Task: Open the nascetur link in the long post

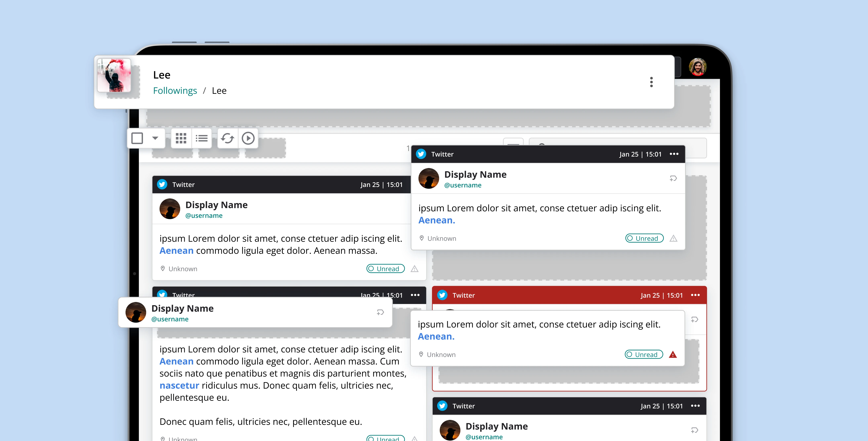Action: click(x=179, y=385)
